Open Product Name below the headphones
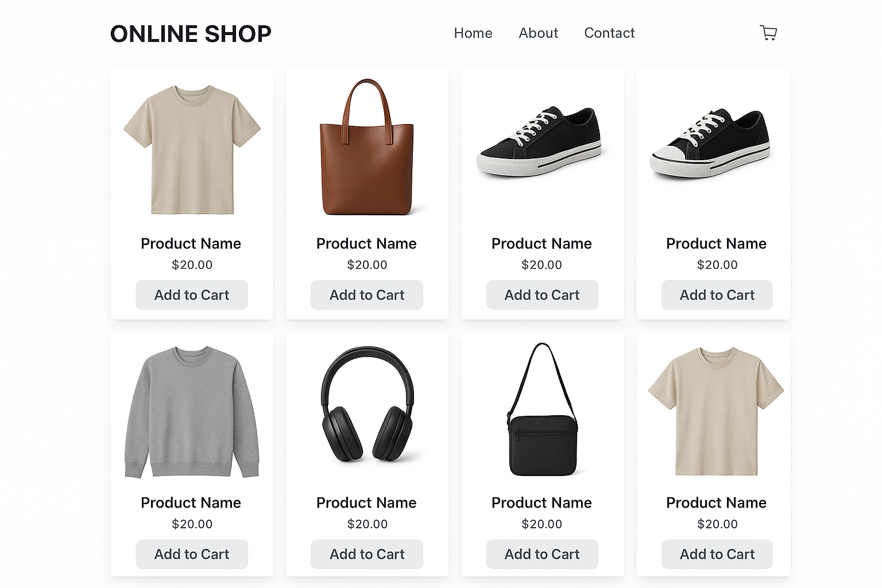The width and height of the screenshot is (882, 588). (x=366, y=502)
